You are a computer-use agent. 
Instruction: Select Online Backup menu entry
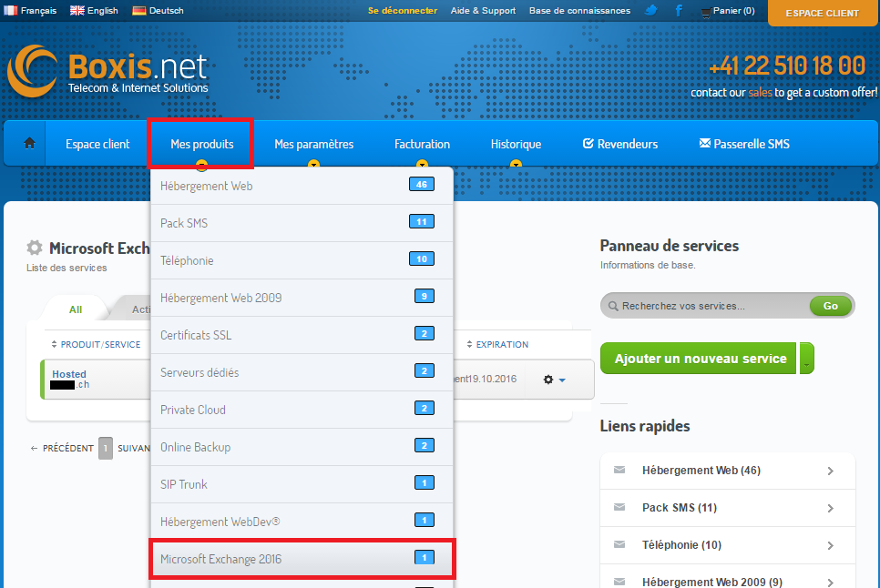(302, 447)
